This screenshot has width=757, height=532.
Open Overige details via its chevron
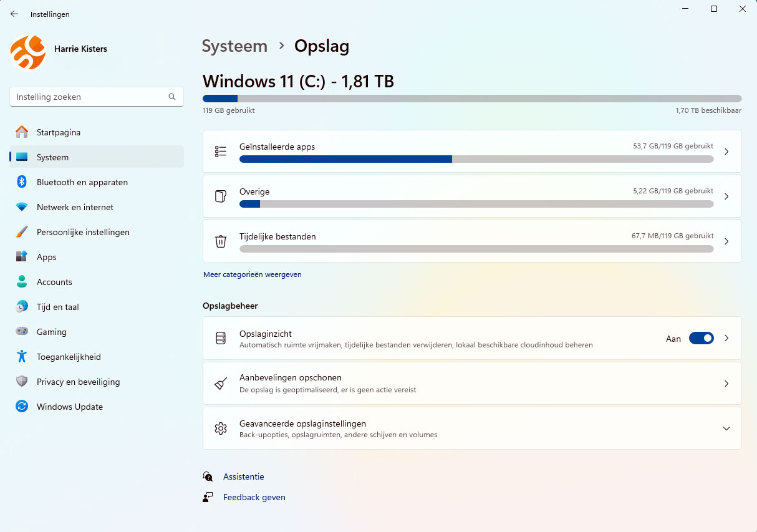(x=726, y=196)
